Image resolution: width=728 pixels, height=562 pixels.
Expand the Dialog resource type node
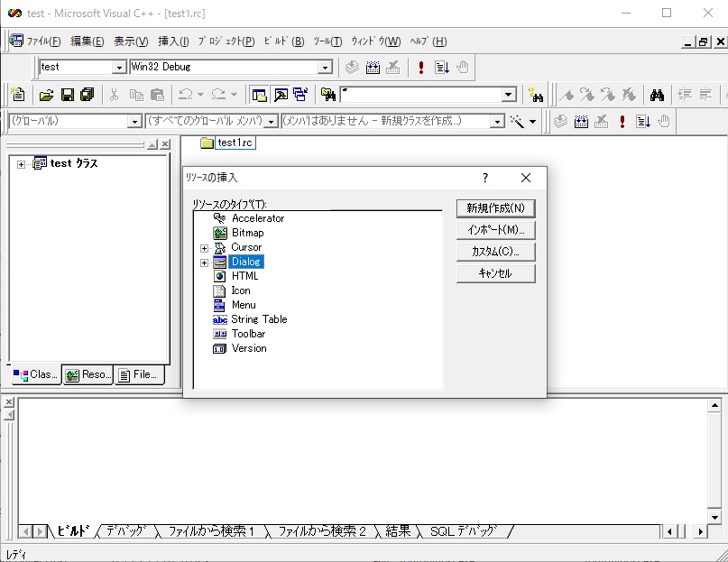point(204,263)
